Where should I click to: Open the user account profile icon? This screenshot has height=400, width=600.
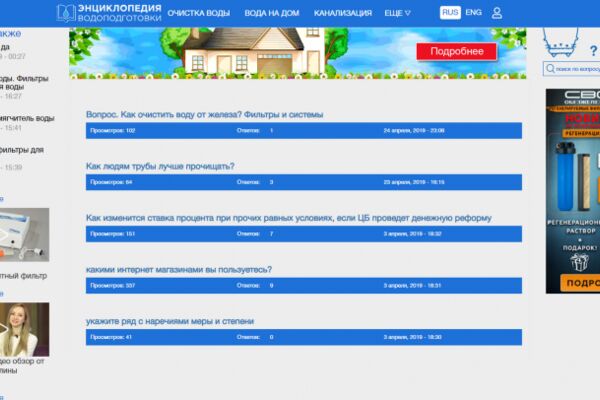pos(497,13)
